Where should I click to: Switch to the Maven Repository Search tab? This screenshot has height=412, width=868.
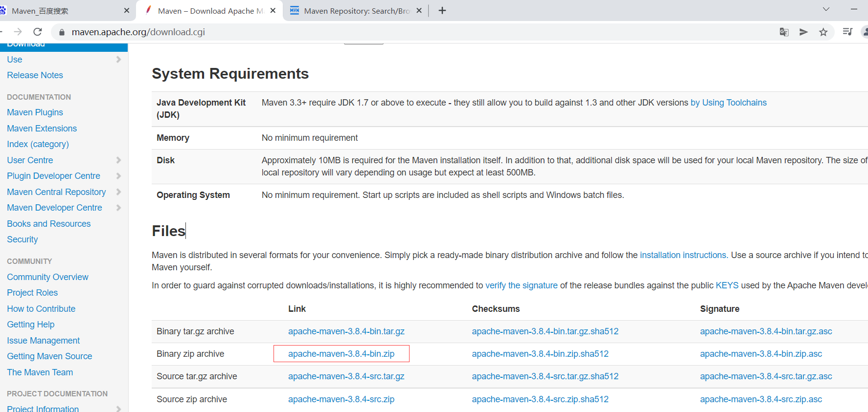pos(352,11)
